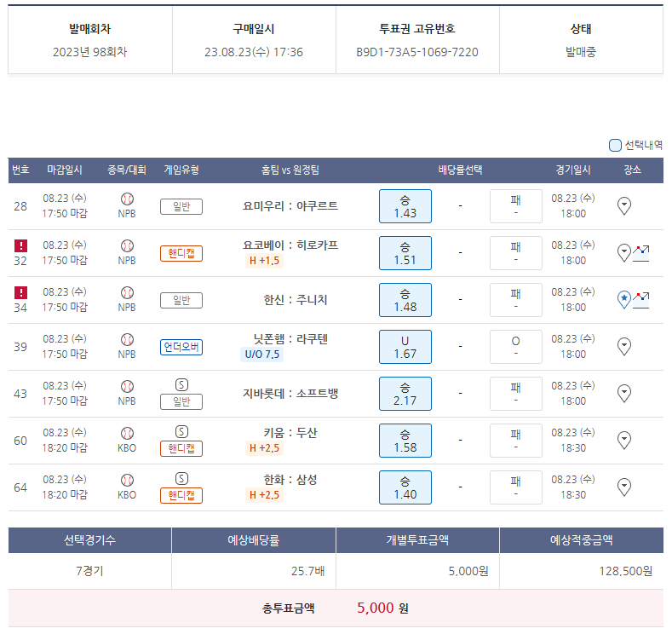Click location pin for 키움 vs 두산 match
This screenshot has height=640, width=672.
(623, 441)
